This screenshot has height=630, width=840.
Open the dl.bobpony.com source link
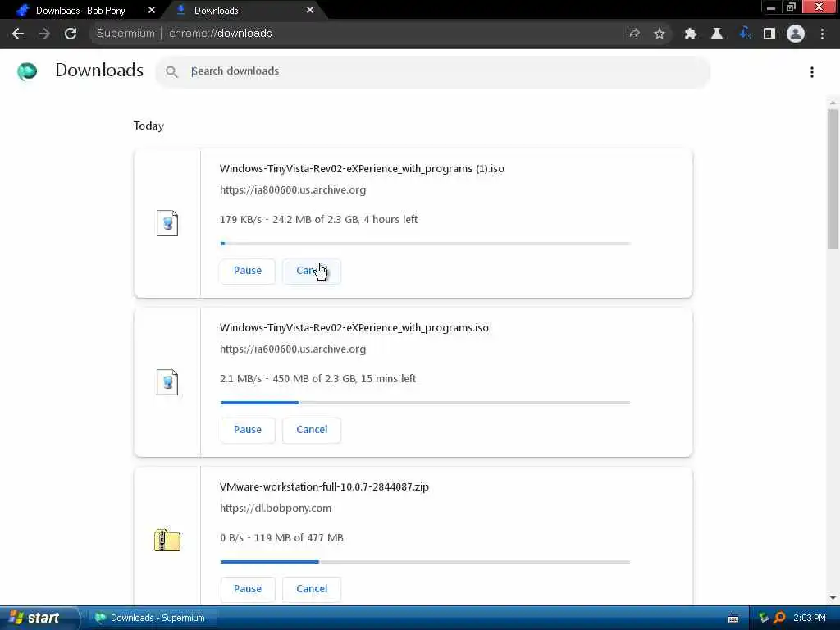276,509
